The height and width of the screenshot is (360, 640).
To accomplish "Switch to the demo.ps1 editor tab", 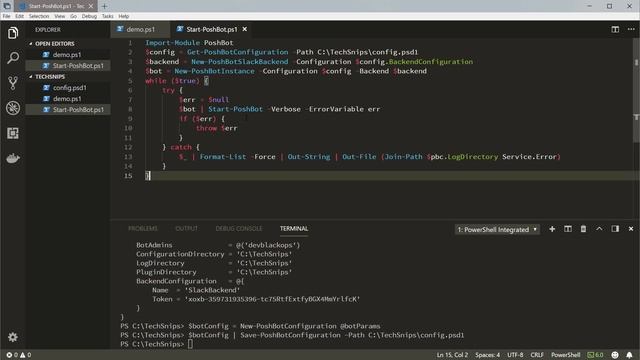I will click(x=140, y=29).
